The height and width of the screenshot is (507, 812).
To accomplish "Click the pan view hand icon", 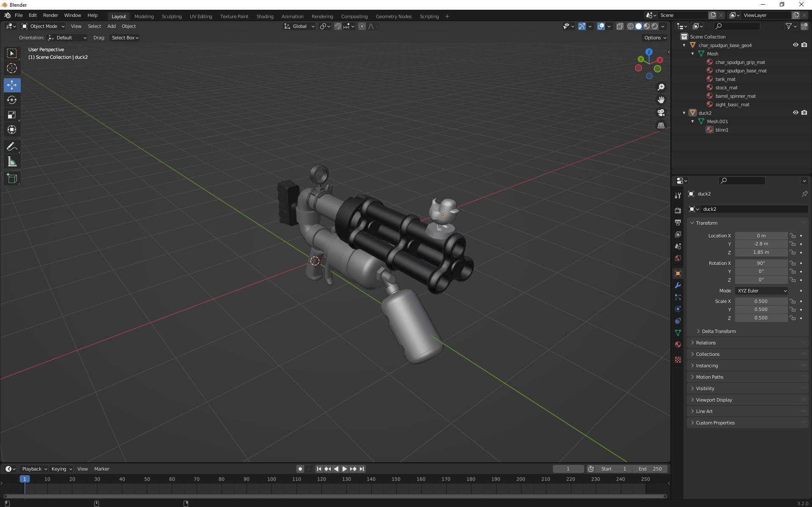I will [x=661, y=100].
